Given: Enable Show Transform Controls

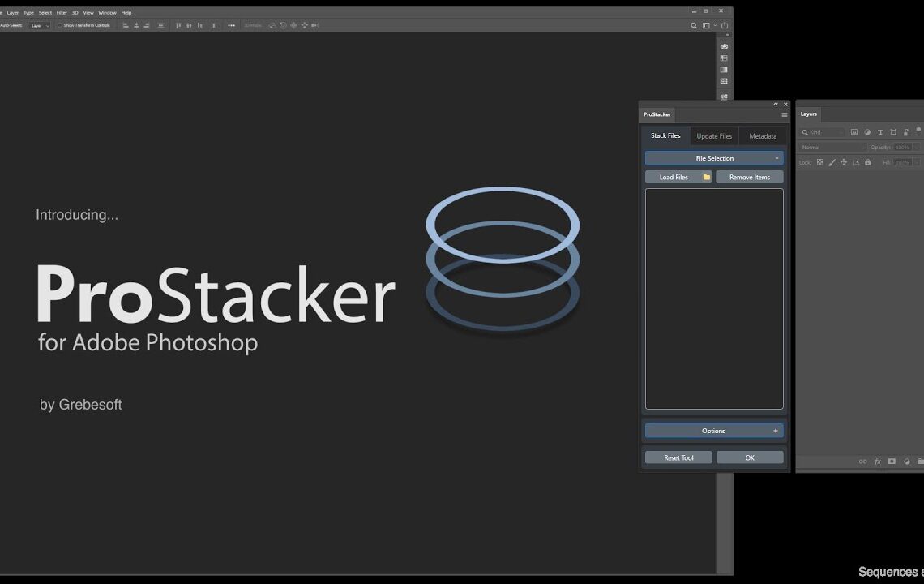Looking at the screenshot, I should (60, 25).
